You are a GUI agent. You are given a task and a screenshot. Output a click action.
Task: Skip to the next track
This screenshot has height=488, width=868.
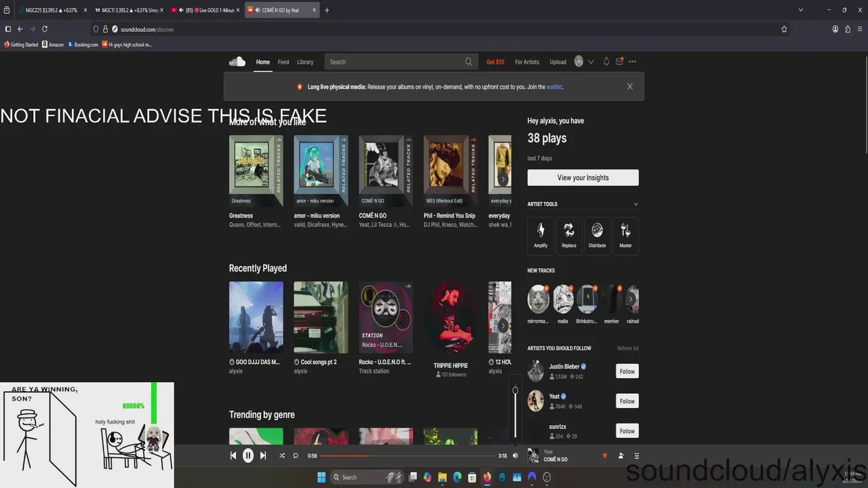pos(263,455)
